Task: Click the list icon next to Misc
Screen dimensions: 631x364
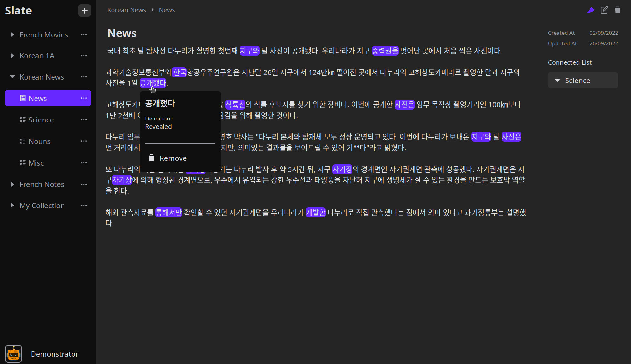Action: [x=22, y=163]
